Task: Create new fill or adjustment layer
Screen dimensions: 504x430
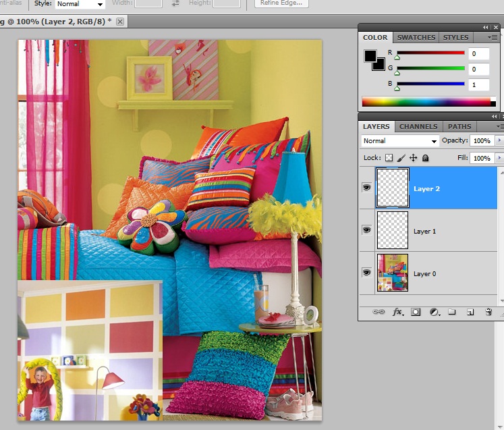Action: pos(435,313)
